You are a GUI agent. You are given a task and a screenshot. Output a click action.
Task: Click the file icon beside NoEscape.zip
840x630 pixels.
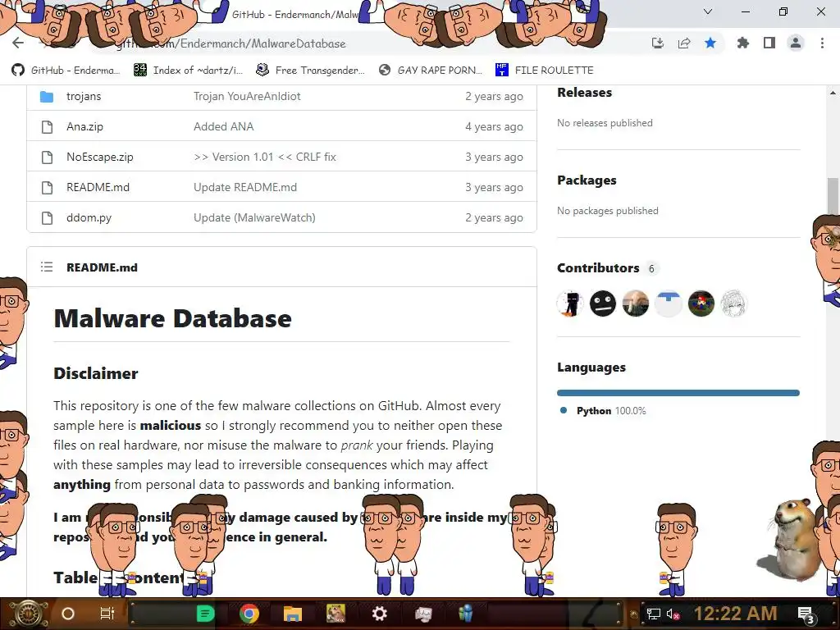[47, 157]
